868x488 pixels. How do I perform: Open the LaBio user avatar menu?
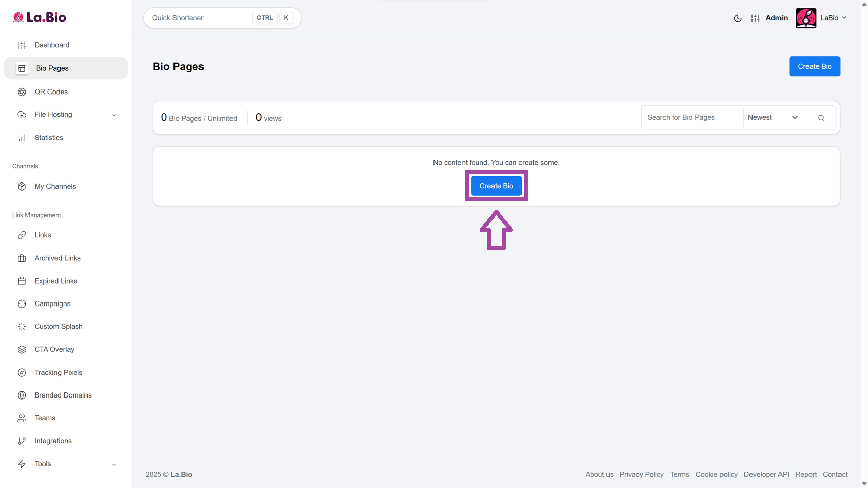click(805, 18)
